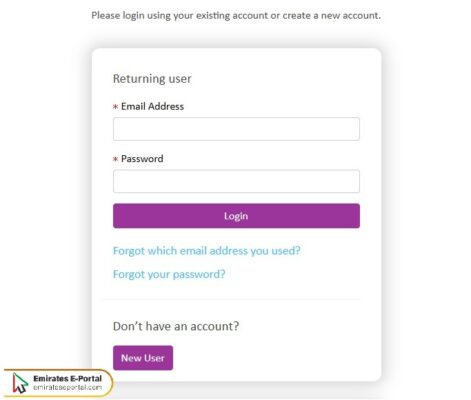This screenshot has width=471, height=400.
Task: Click the Emirates E-Portal logo text
Action: click(68, 379)
